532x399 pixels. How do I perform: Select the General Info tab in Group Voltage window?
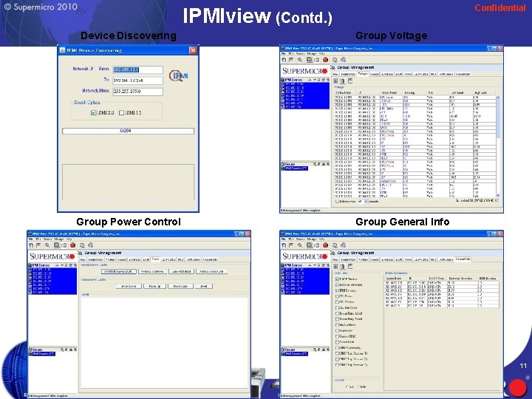(463, 74)
